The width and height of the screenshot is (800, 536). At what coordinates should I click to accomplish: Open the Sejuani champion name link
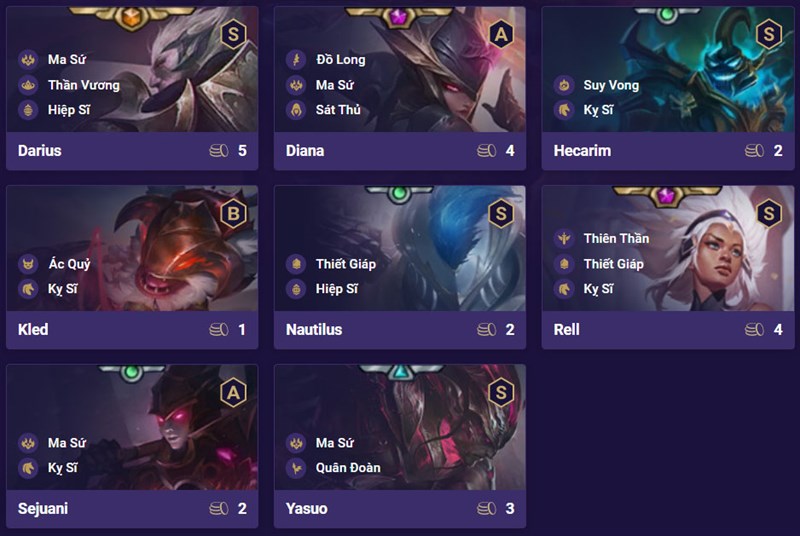[x=45, y=509]
